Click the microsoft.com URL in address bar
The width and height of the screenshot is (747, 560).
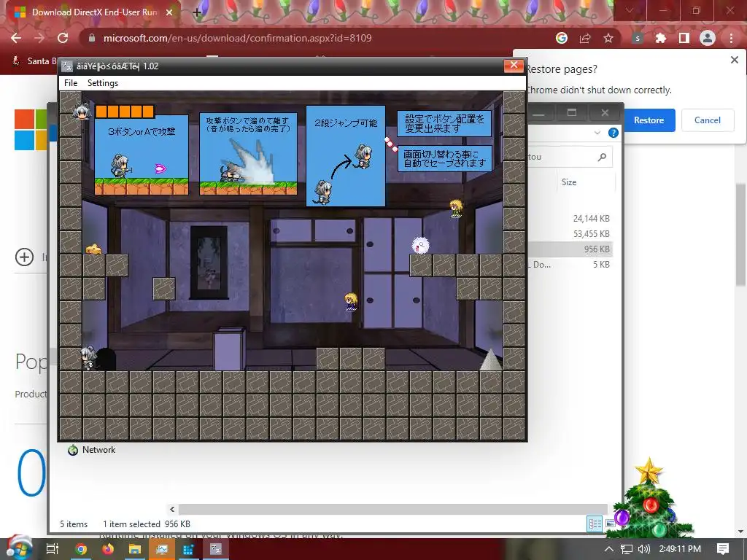click(237, 38)
